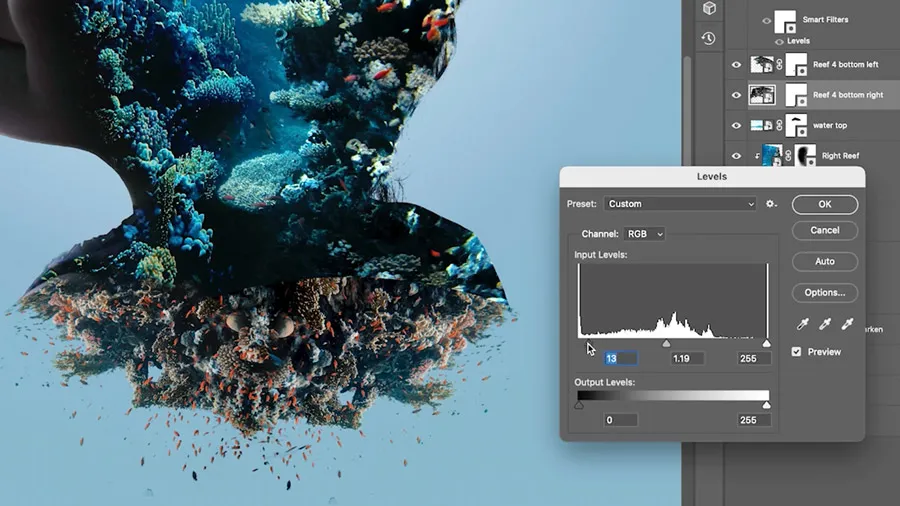Click the output highlight field showing 255
The image size is (900, 506).
[x=754, y=420]
